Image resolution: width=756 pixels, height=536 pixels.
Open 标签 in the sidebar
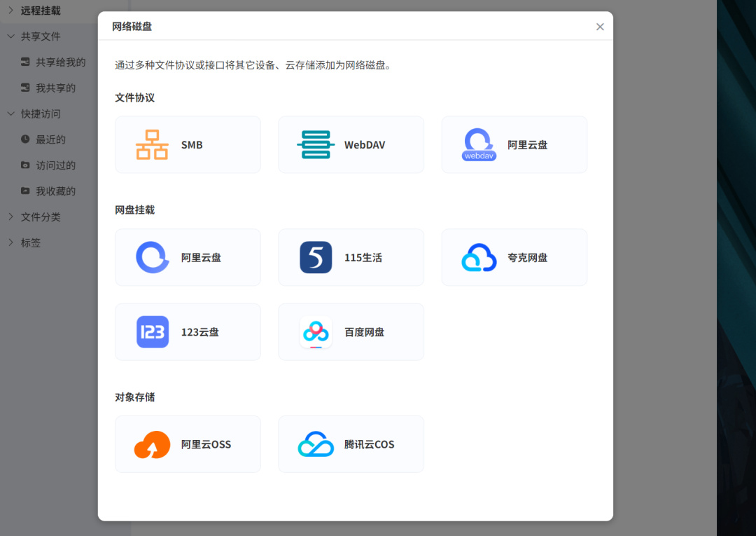point(30,242)
